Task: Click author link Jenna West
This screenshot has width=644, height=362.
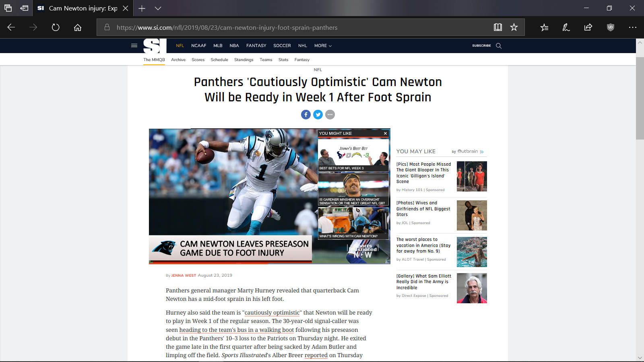Action: 184,276
